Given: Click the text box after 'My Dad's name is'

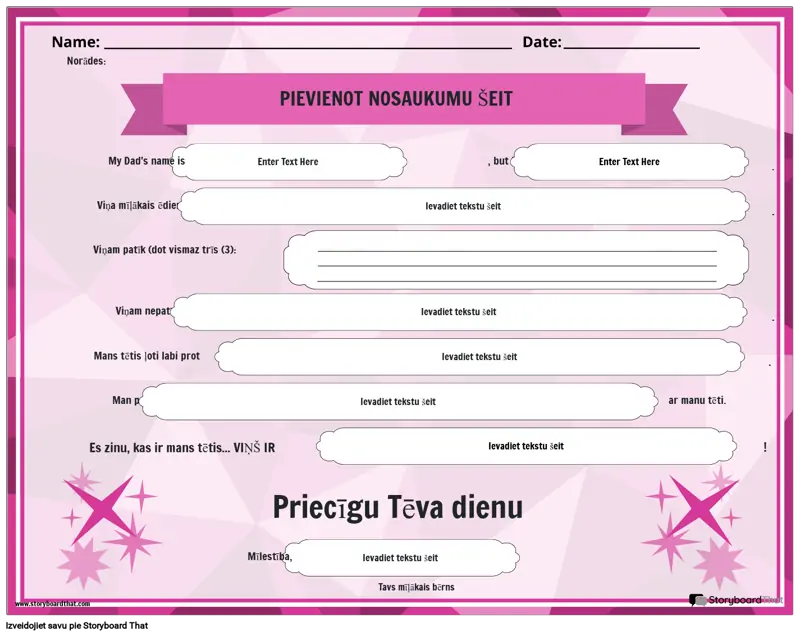Looking at the screenshot, I should pos(288,161).
